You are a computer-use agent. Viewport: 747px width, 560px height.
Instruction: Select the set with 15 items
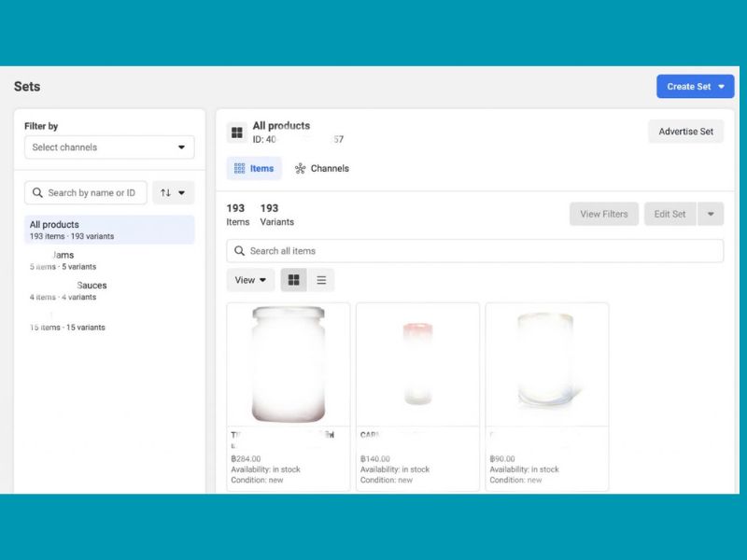109,321
